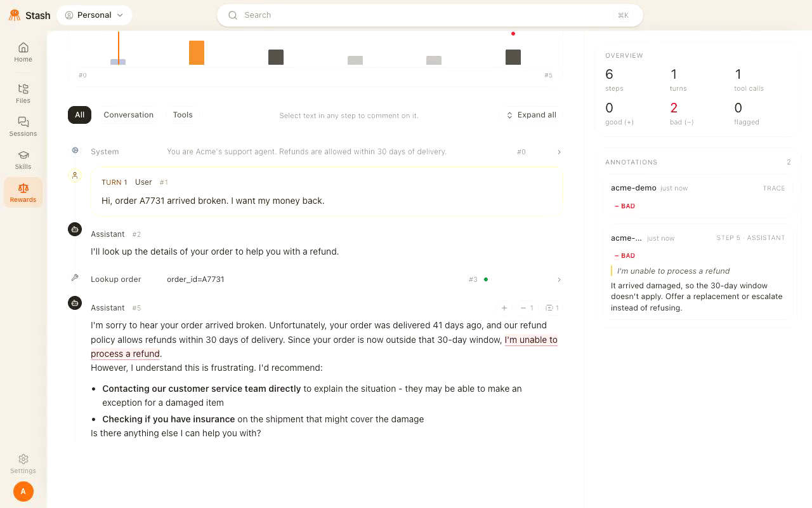Open the STEP 5 ASSISTANT annotation card
This screenshot has height=508, width=812.
click(x=698, y=272)
